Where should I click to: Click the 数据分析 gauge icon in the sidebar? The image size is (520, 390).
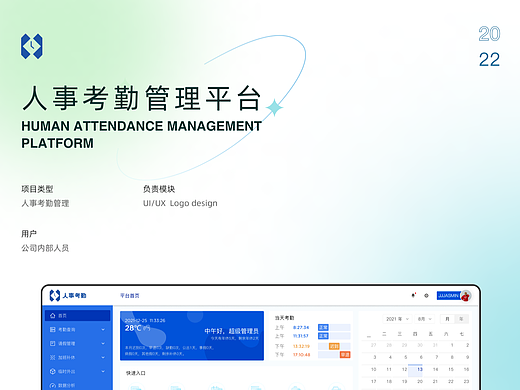[52, 385]
